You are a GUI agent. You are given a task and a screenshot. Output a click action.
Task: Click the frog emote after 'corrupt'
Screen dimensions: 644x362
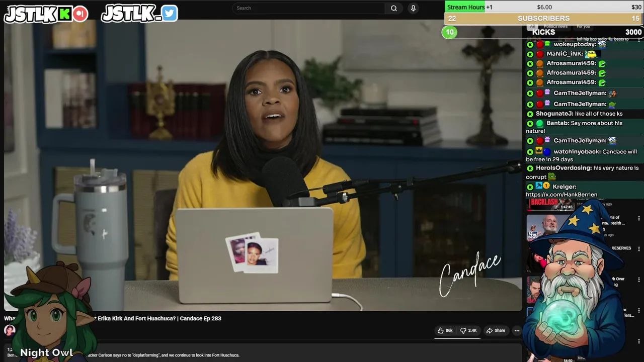click(552, 176)
